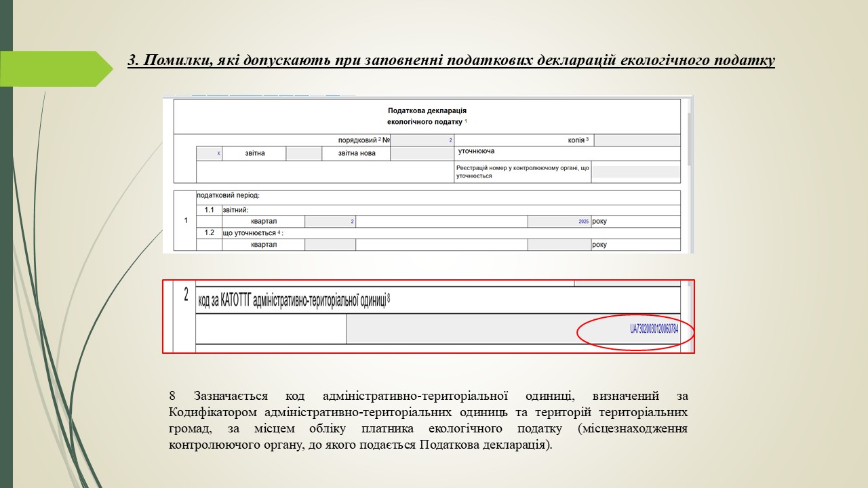This screenshot has width=868, height=488.
Task: Click the slide title about declaration mistakes
Action: click(x=451, y=60)
